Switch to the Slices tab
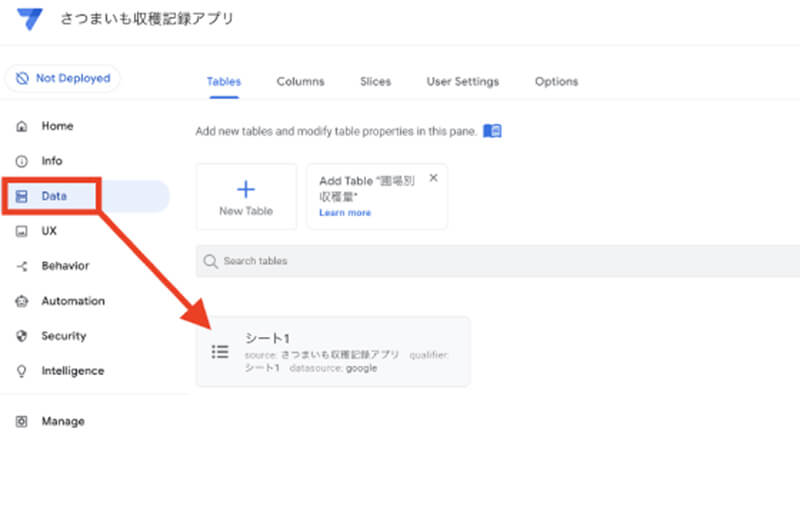Viewport: 800px width, 529px height. (375, 82)
